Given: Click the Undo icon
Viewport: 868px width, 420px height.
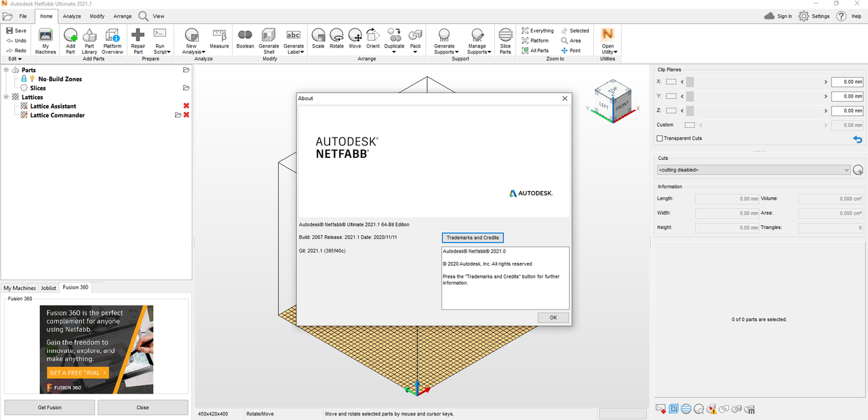Looking at the screenshot, I should point(9,41).
